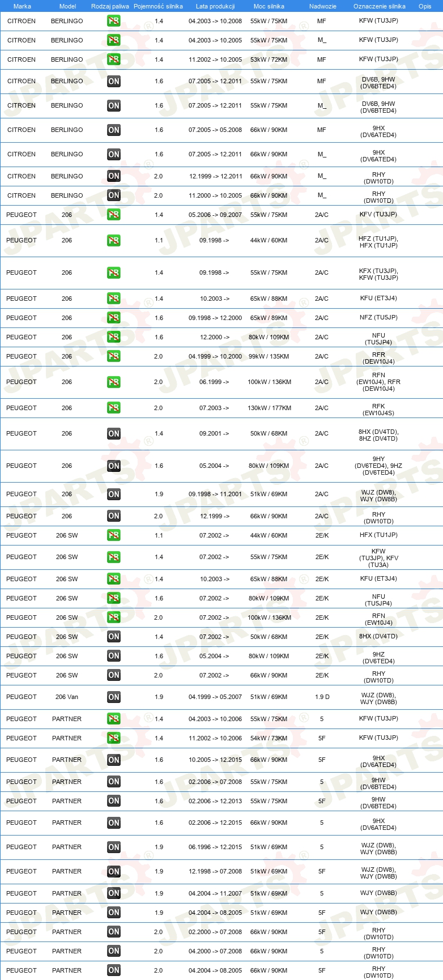Click the ON icon in the 02.2006 -> 07.2008 row

click(114, 782)
